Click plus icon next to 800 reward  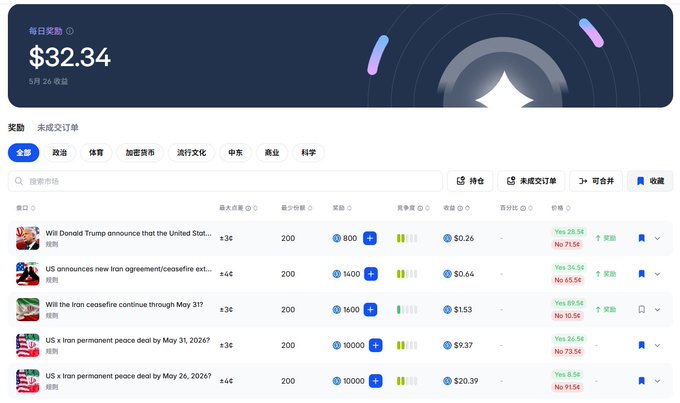370,238
